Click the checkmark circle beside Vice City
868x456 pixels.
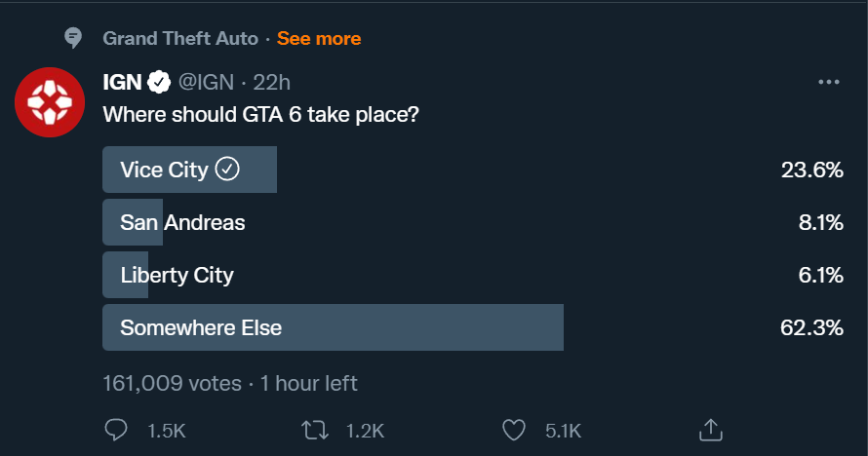(226, 171)
